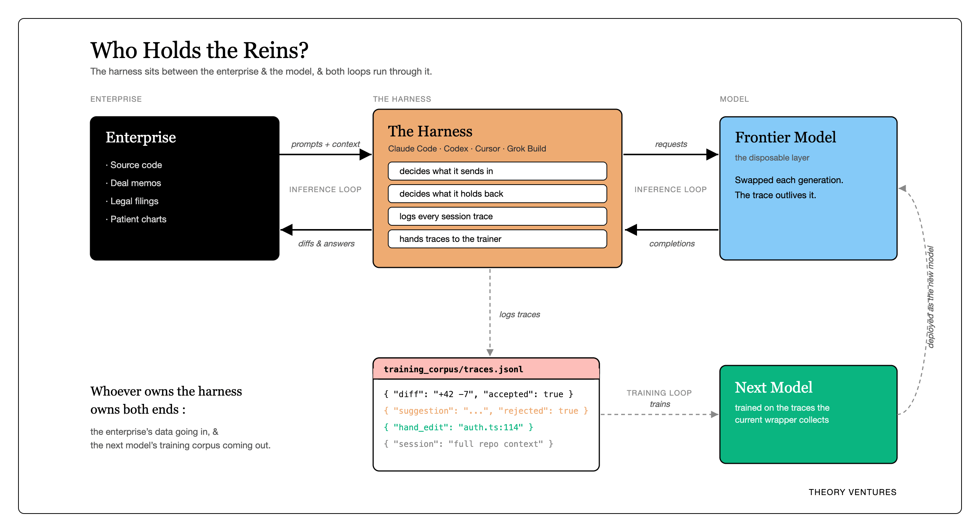Viewport: 980px width, 532px height.
Task: Click the 'prompts + context' arrow label
Action: (325, 144)
